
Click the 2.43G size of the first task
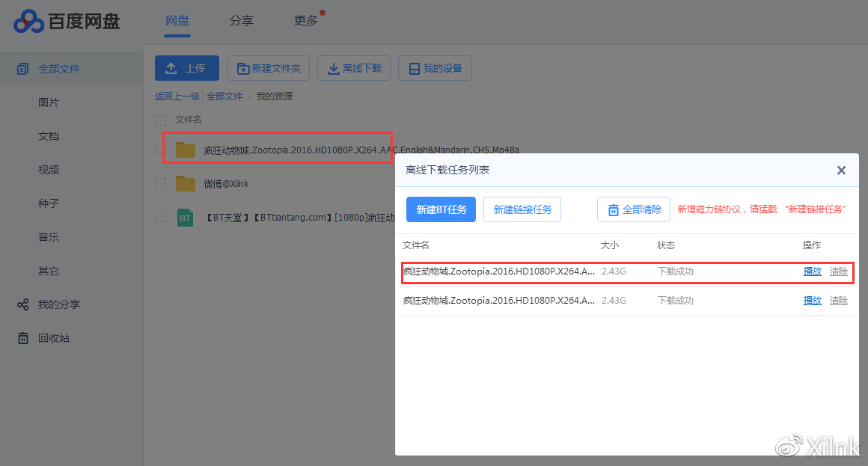pyautogui.click(x=614, y=272)
